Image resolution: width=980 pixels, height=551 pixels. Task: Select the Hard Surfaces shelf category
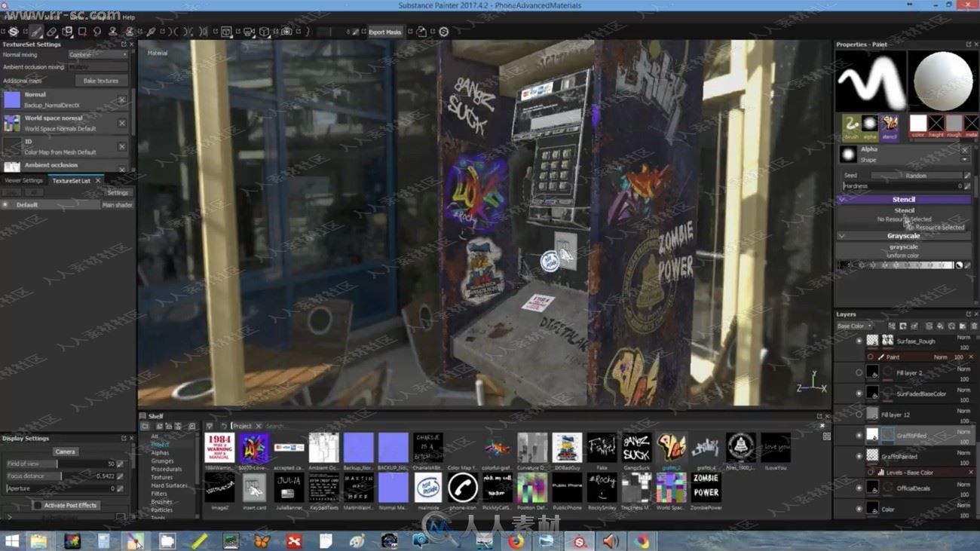coord(169,485)
